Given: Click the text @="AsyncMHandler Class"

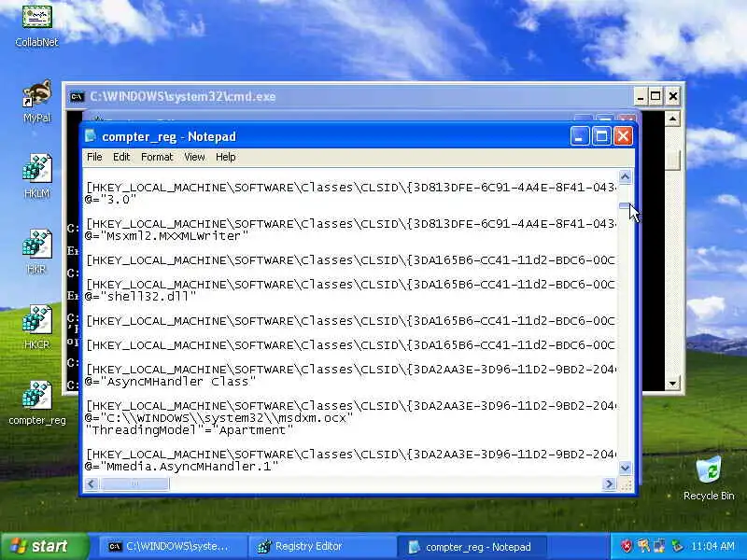Looking at the screenshot, I should pos(170,382).
